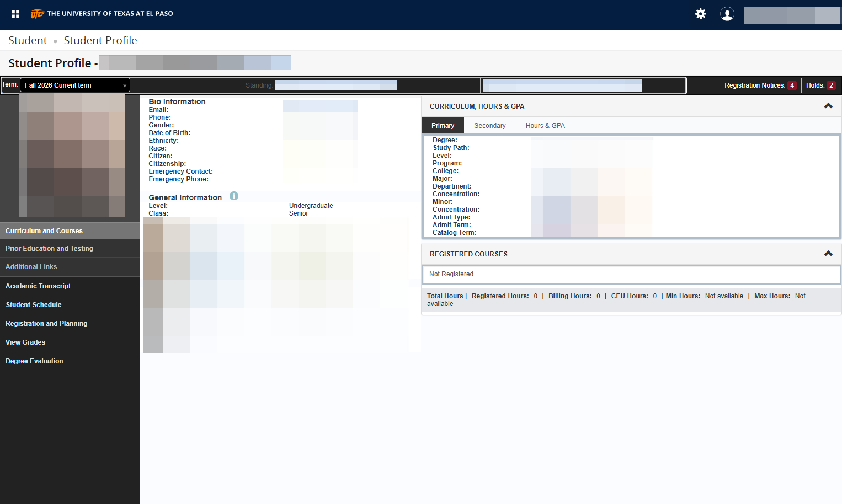The height and width of the screenshot is (504, 842).
Task: Switch to the Secondary tab
Action: [490, 126]
